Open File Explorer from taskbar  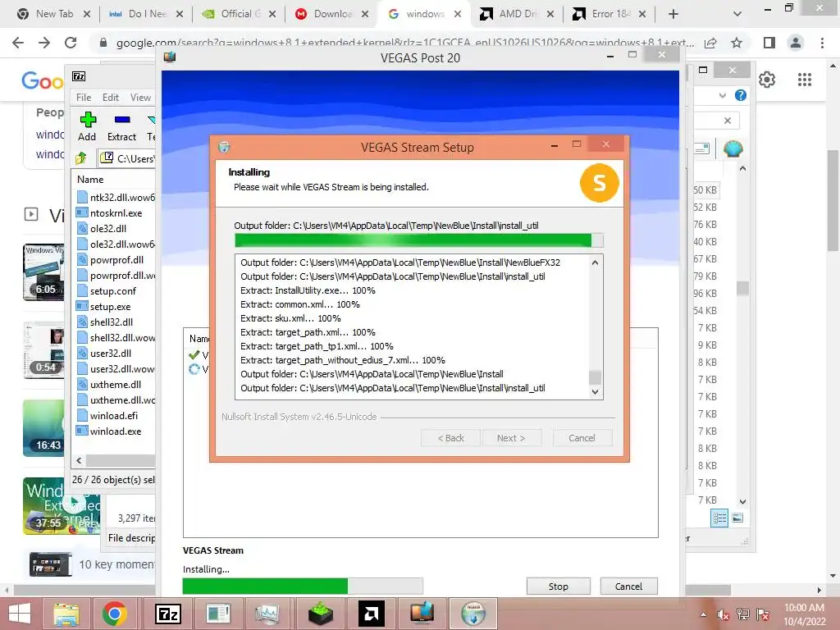(66, 614)
